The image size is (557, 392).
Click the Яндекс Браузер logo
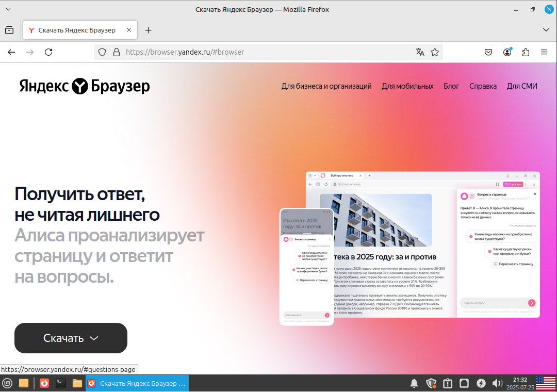[x=84, y=86]
